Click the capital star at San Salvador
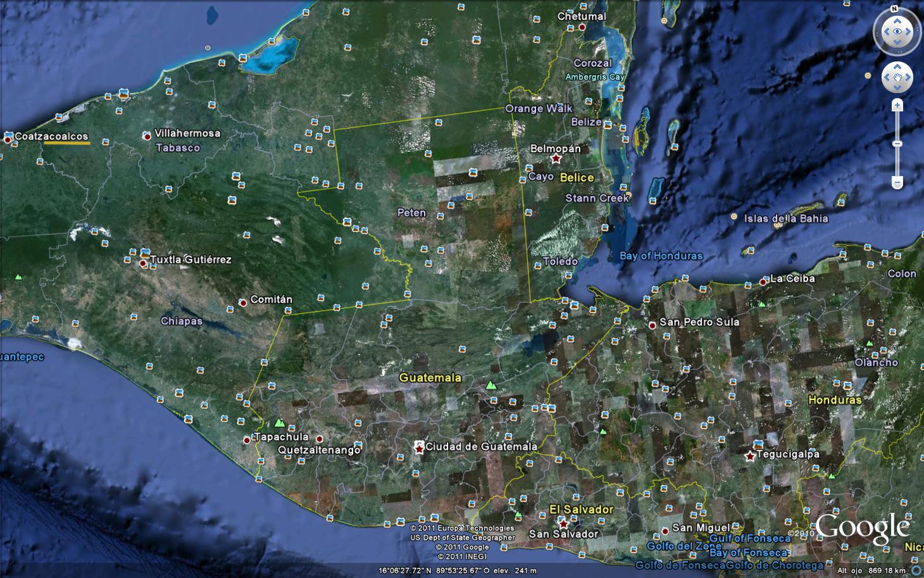 point(564,523)
